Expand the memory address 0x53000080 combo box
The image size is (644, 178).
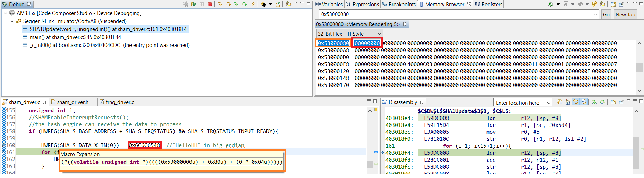pos(595,14)
